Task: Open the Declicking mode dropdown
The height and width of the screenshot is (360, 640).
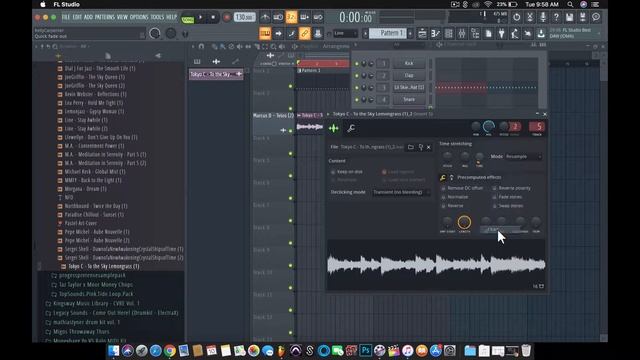Action: (x=401, y=192)
